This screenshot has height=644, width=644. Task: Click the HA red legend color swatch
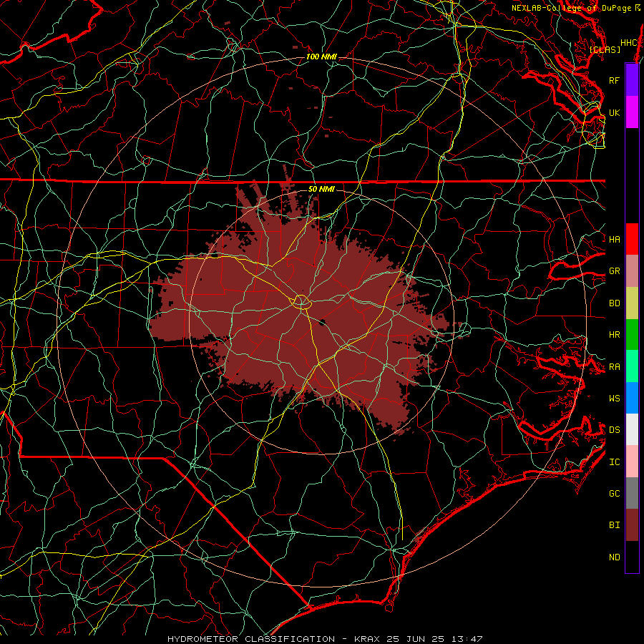[x=632, y=239]
